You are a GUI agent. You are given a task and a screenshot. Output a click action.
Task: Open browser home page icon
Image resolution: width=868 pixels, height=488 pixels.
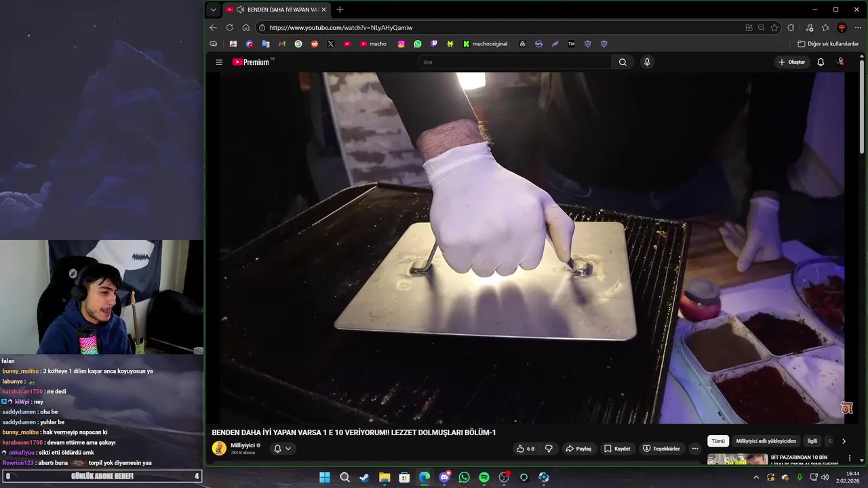coord(245,28)
